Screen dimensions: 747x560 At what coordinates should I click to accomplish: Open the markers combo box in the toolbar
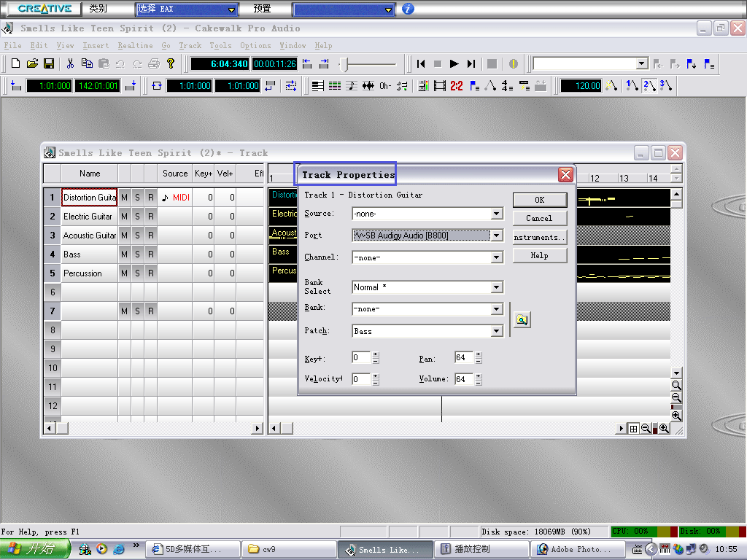coord(642,63)
